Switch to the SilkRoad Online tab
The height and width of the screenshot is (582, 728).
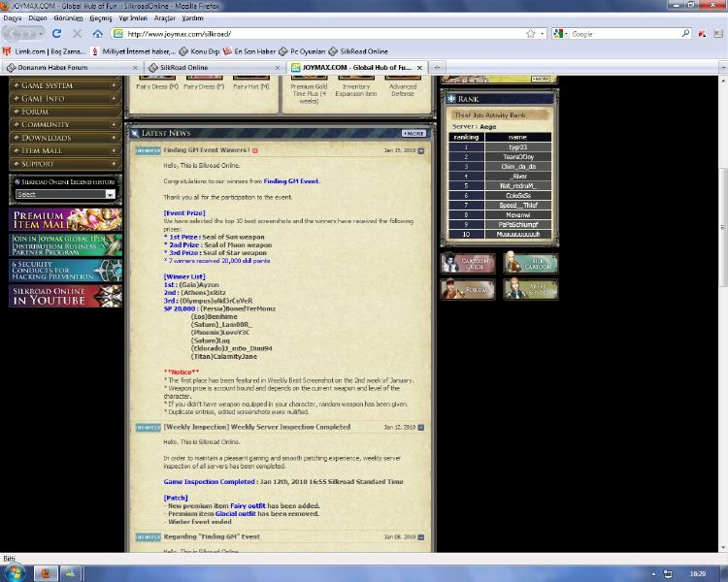click(215, 67)
